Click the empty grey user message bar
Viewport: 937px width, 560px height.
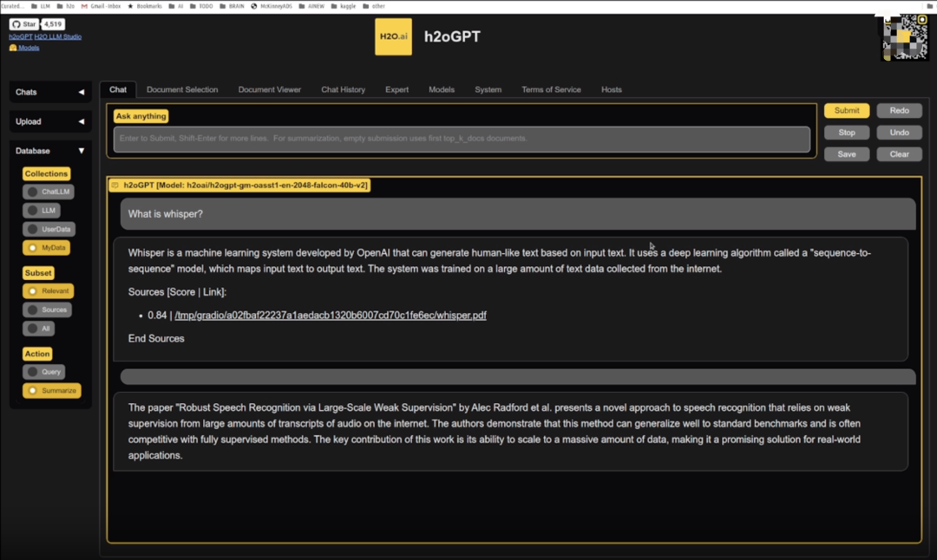[517, 376]
